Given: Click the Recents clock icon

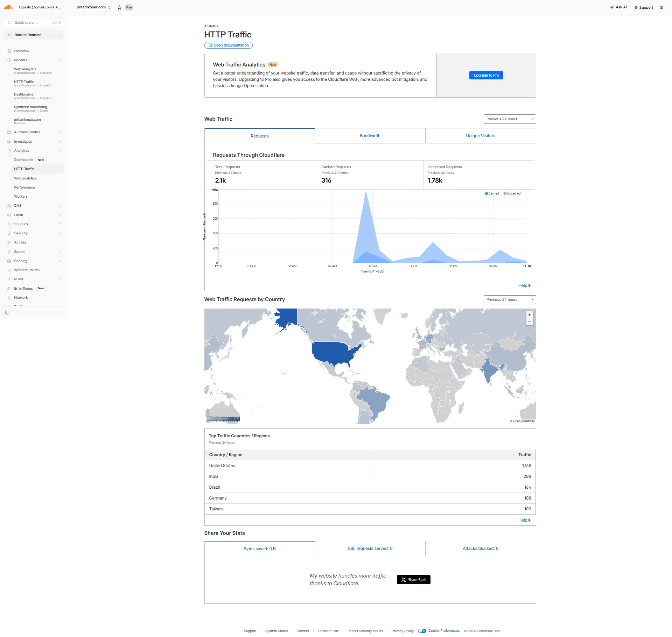Looking at the screenshot, I should [9, 60].
